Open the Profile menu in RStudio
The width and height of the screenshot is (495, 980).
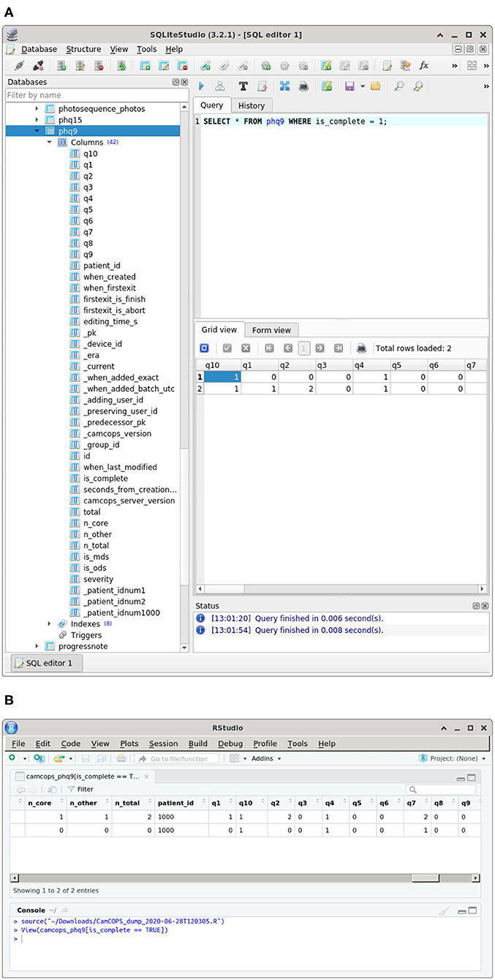[265, 744]
